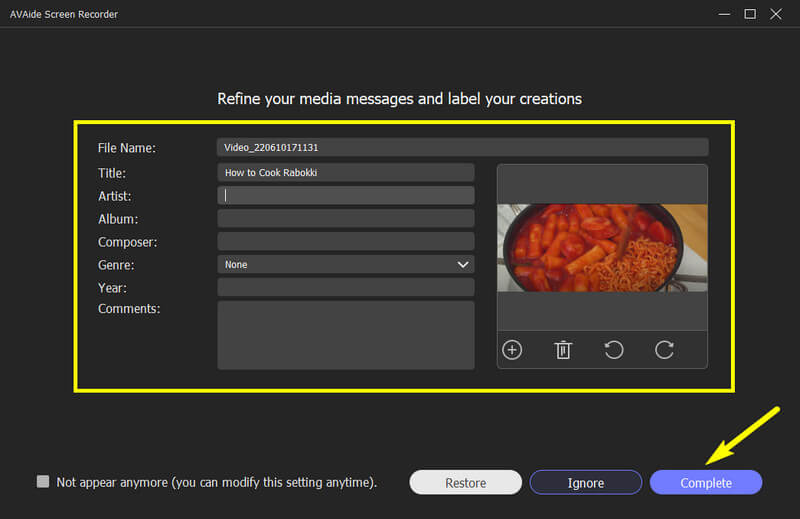Enable the Not appear anymore checkbox
Viewport: 800px width, 519px height.
43,482
